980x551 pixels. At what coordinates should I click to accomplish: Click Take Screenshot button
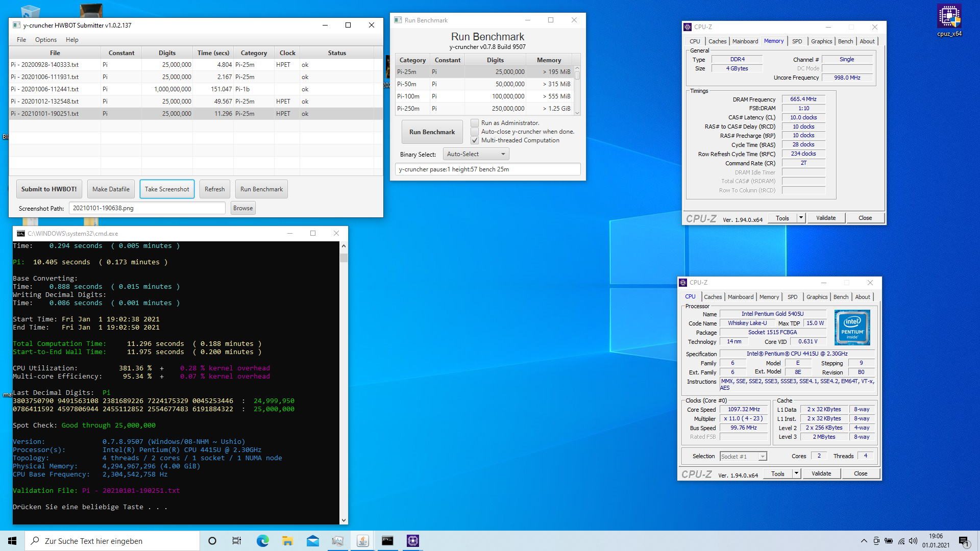coord(167,189)
